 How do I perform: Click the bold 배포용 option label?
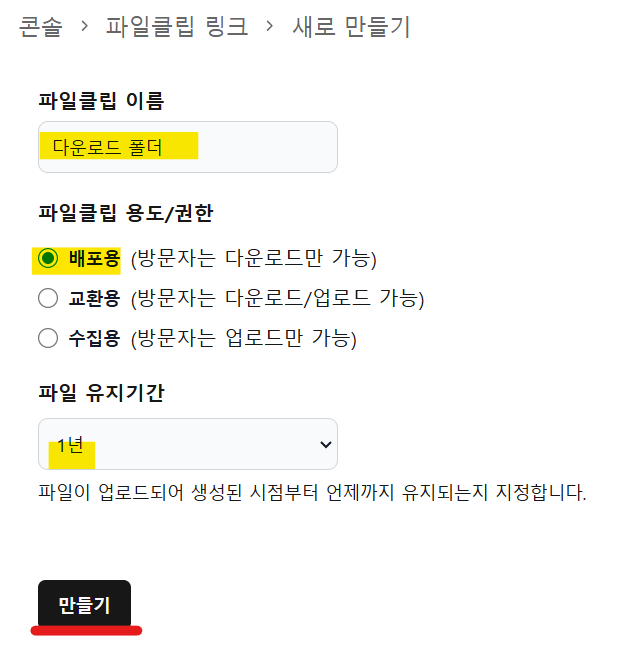click(94, 259)
